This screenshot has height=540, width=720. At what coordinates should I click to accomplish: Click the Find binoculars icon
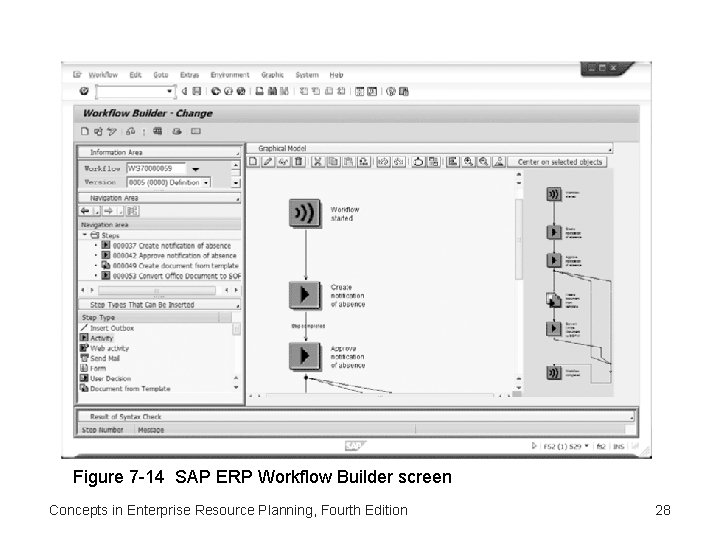click(272, 91)
